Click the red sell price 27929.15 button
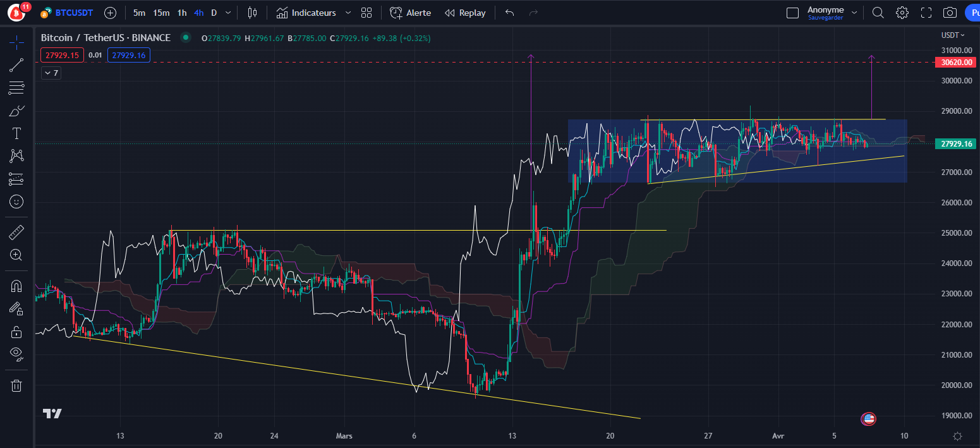This screenshot has width=980, height=448. 61,55
